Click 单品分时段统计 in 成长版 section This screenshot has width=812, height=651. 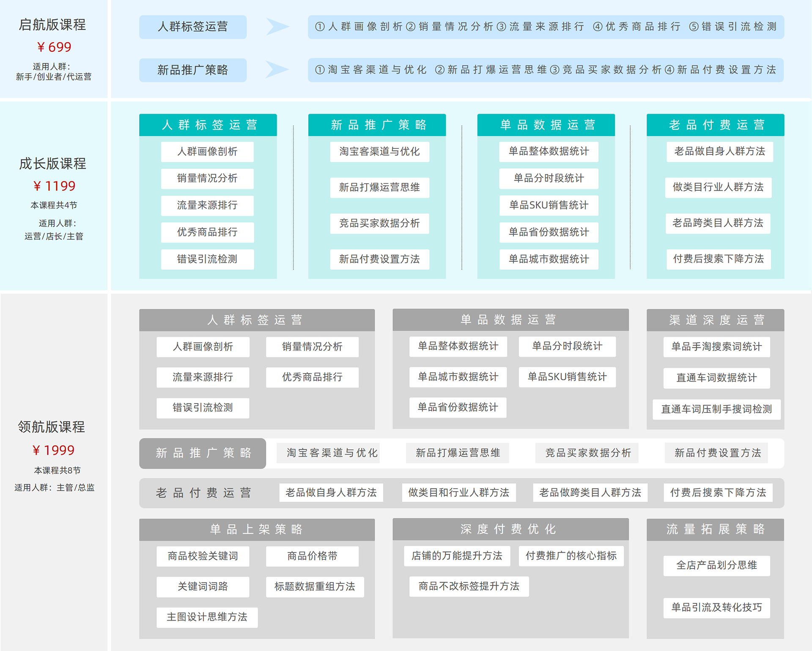point(549,179)
